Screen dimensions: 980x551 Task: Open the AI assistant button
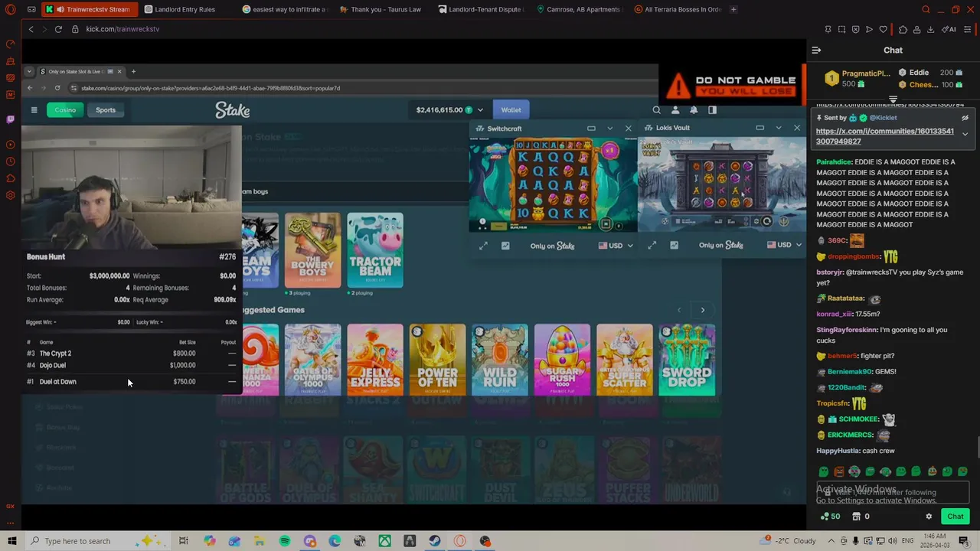[x=949, y=29]
